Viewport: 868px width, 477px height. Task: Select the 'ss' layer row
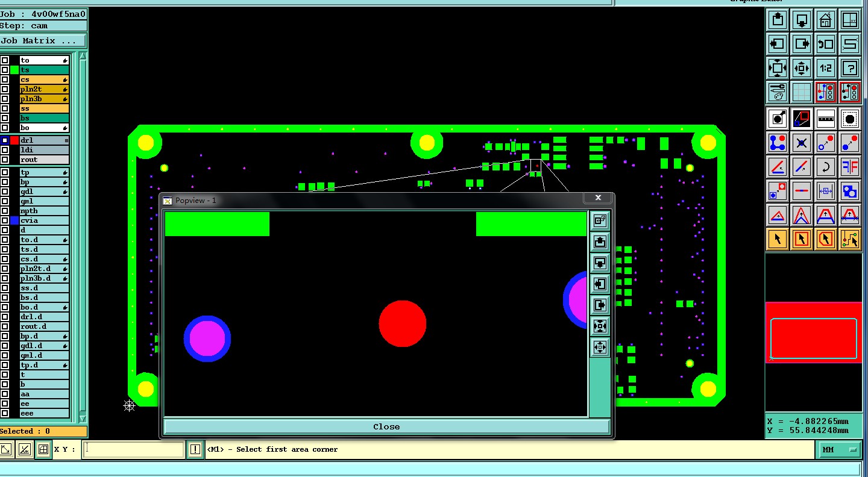pos(45,108)
